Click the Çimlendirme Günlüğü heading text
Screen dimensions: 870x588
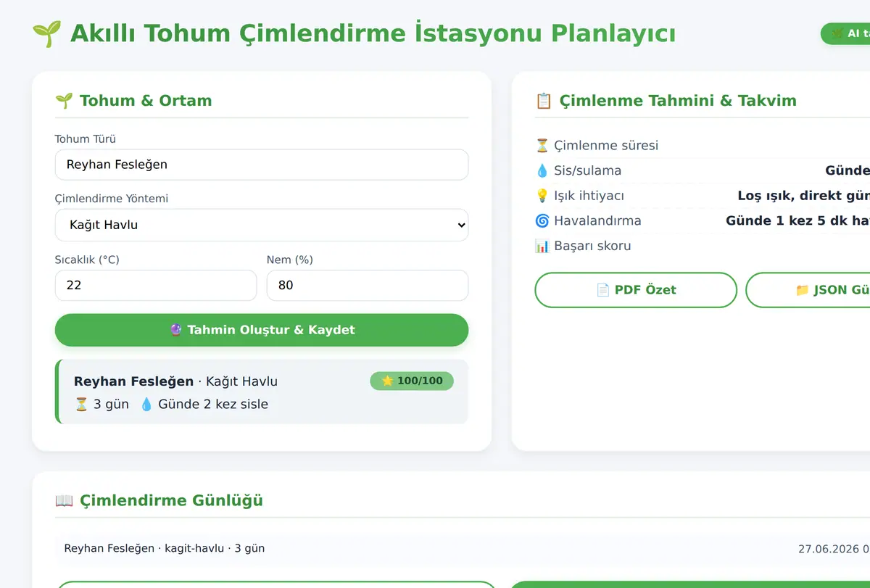click(171, 500)
